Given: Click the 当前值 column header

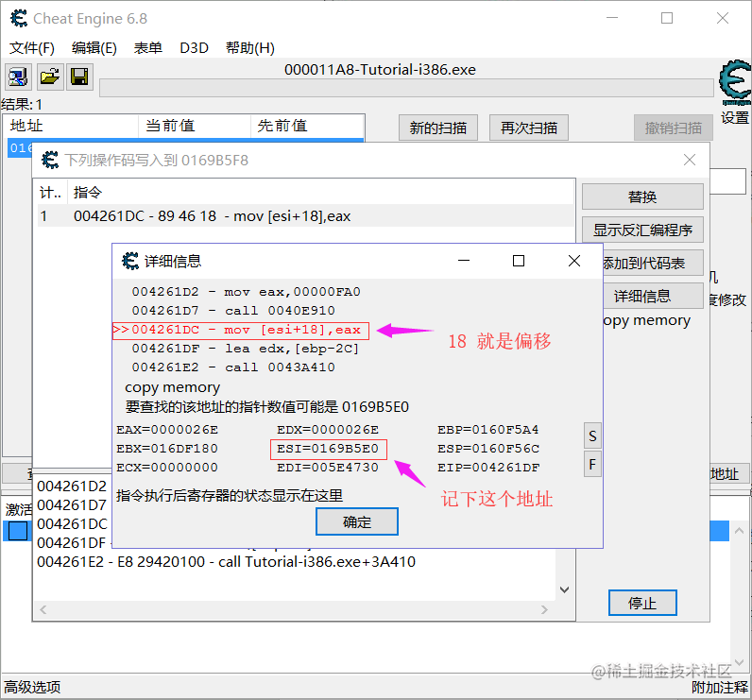Looking at the screenshot, I should tap(195, 126).
